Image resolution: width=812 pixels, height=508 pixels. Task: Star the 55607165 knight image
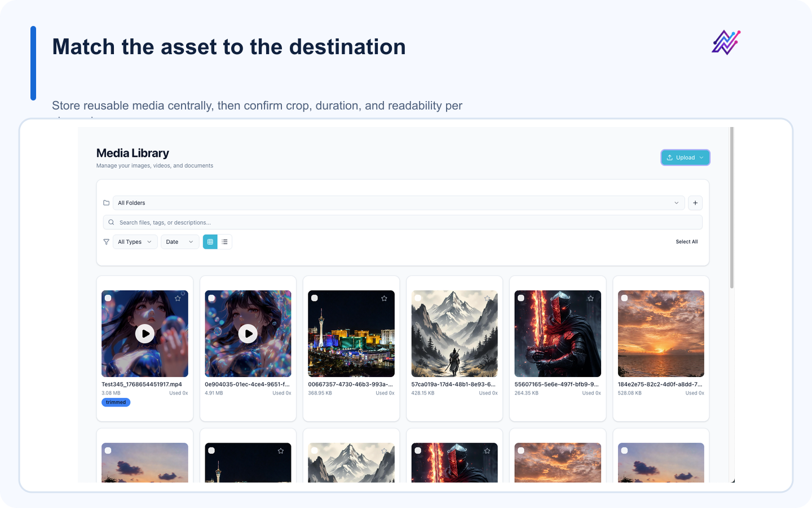[x=590, y=298]
